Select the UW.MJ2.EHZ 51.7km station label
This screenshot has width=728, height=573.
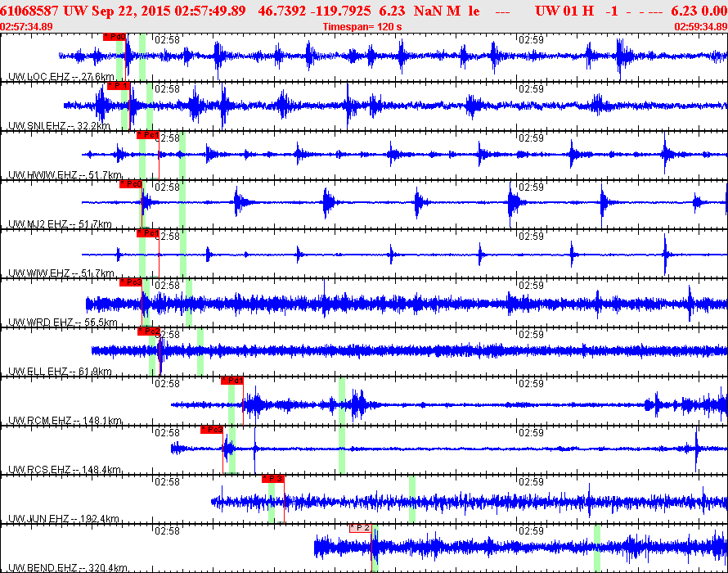[x=60, y=224]
